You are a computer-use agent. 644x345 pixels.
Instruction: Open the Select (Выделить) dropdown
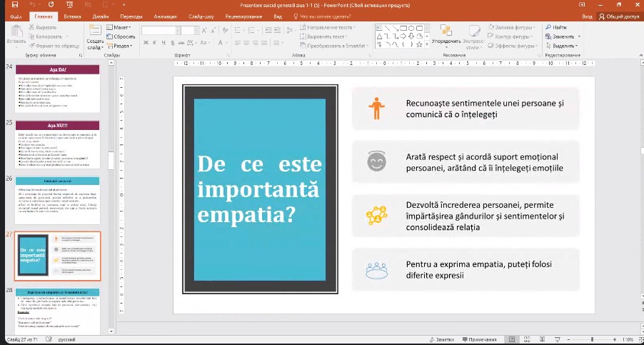pos(564,45)
